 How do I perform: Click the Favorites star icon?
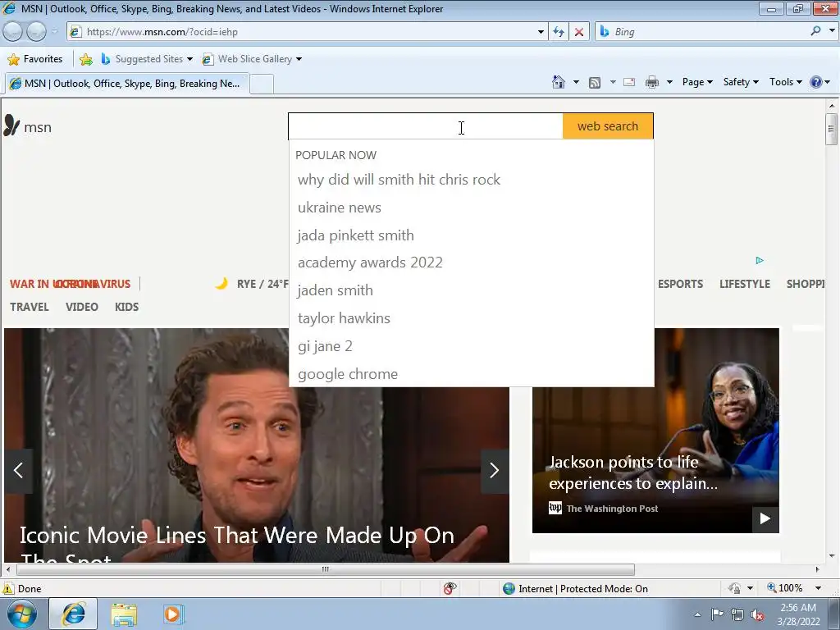13,59
